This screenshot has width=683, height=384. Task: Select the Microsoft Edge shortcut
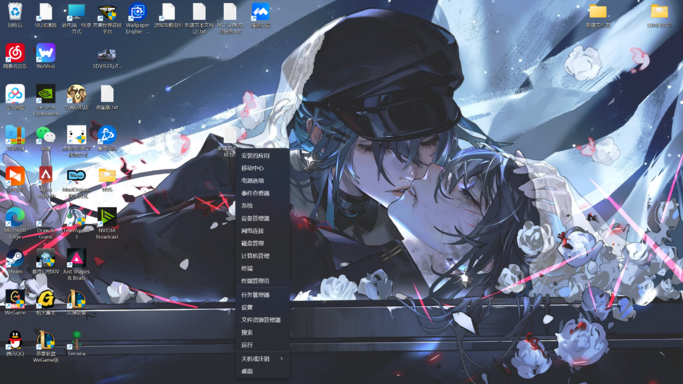point(15,223)
